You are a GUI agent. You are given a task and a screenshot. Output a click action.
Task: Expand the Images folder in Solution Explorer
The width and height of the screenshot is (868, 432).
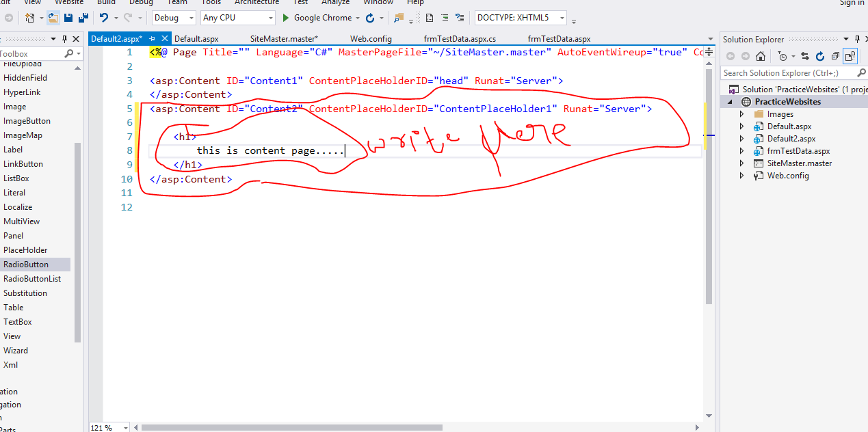pos(741,113)
